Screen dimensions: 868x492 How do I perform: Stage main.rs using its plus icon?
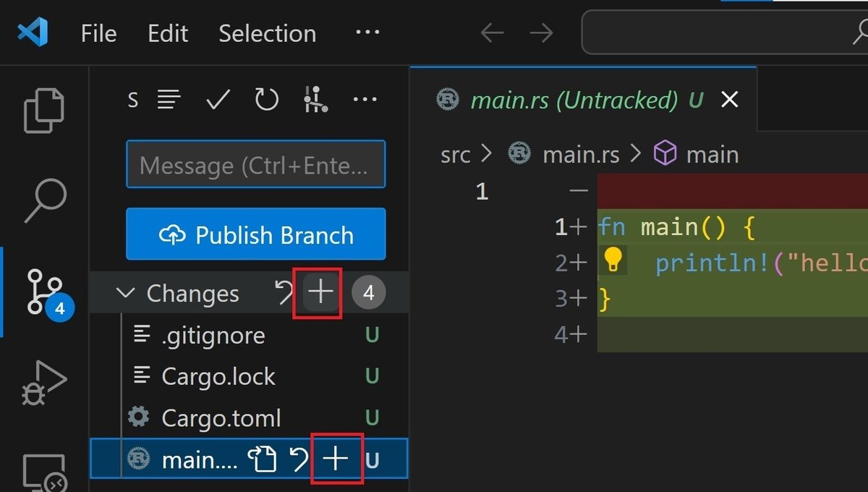coord(334,459)
